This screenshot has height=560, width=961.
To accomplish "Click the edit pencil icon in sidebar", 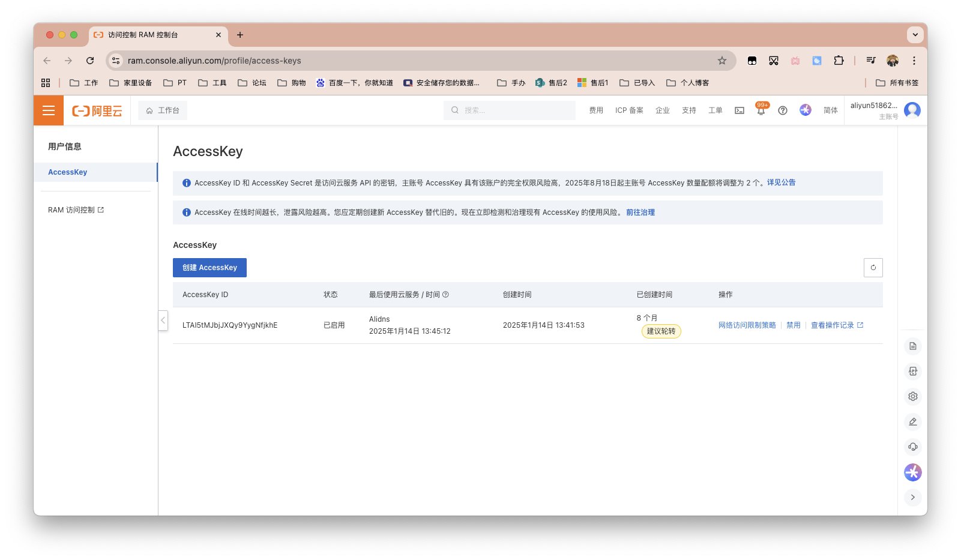I will pyautogui.click(x=912, y=422).
